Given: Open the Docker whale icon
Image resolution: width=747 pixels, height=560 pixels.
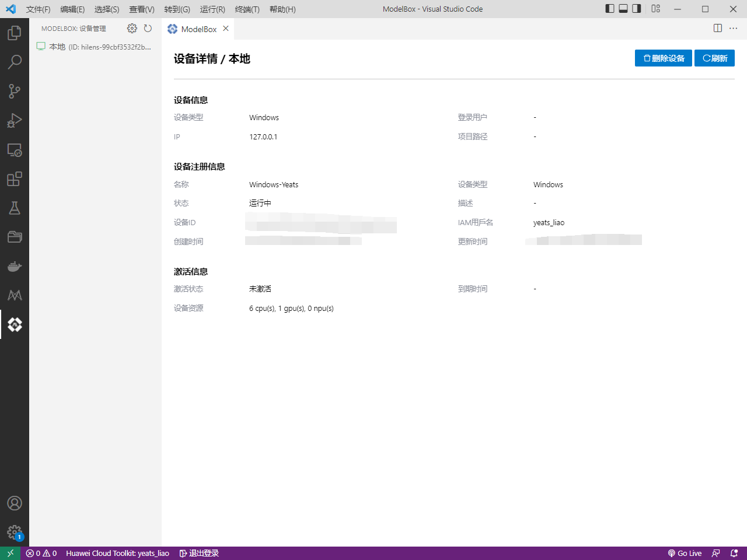Looking at the screenshot, I should pos(15,266).
